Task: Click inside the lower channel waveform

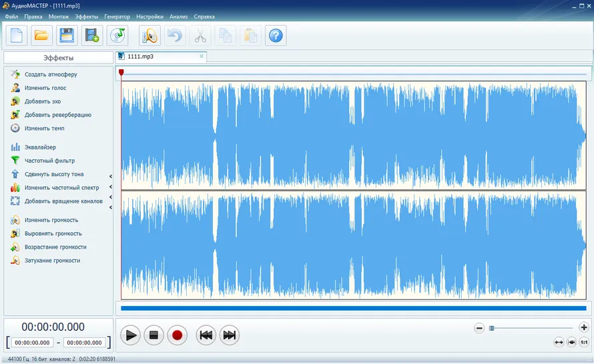Action: coord(354,245)
